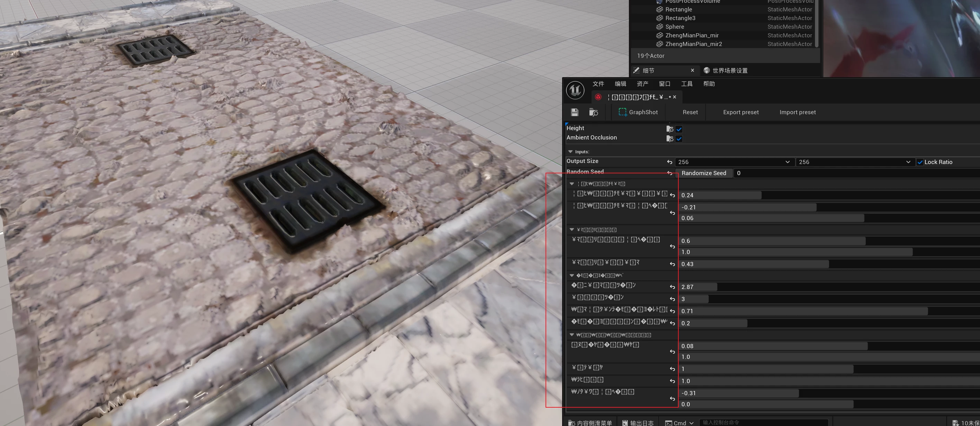Click the Save asset floppy disk icon
Image resolution: width=980 pixels, height=426 pixels.
point(575,112)
